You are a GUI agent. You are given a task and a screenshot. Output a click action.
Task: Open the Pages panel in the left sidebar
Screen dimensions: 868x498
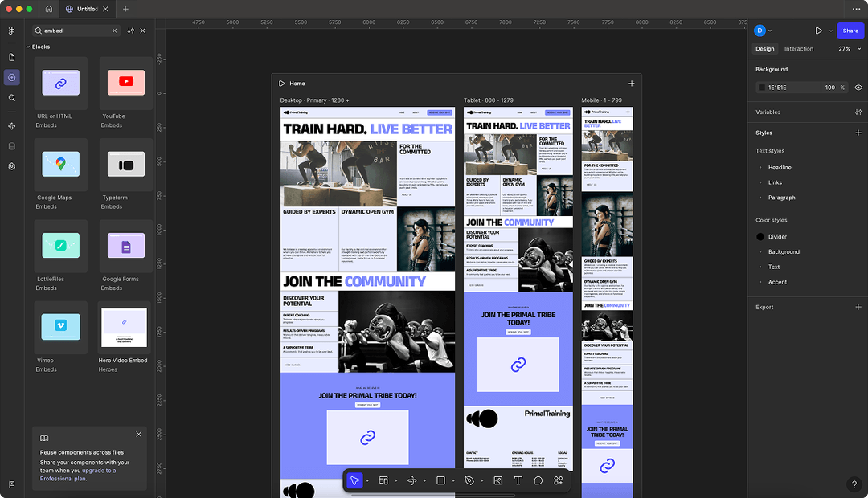click(11, 57)
